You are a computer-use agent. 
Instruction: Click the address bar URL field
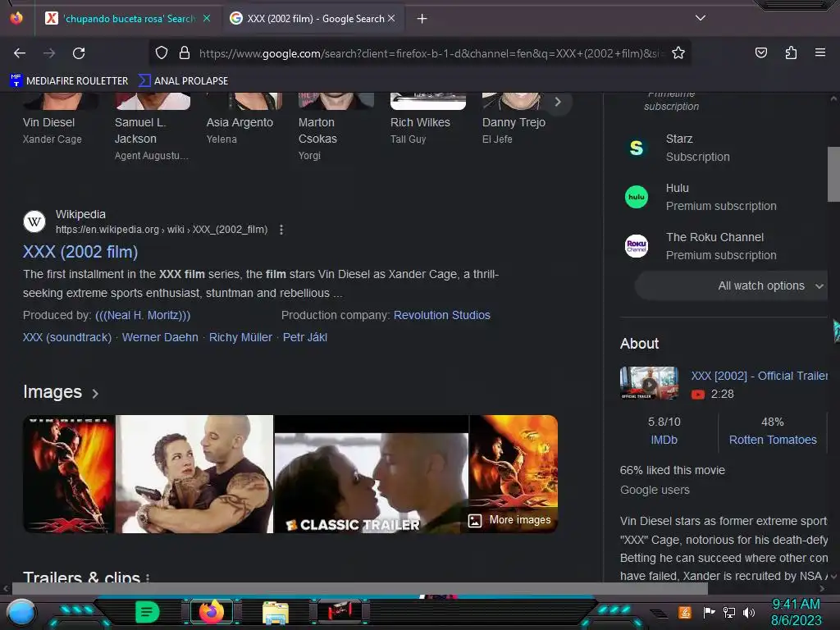click(x=430, y=53)
